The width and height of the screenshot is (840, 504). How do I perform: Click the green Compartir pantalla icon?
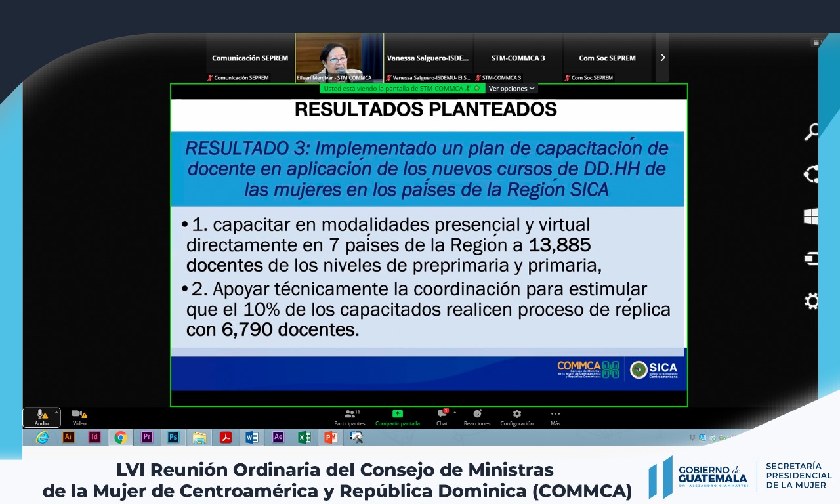[397, 414]
